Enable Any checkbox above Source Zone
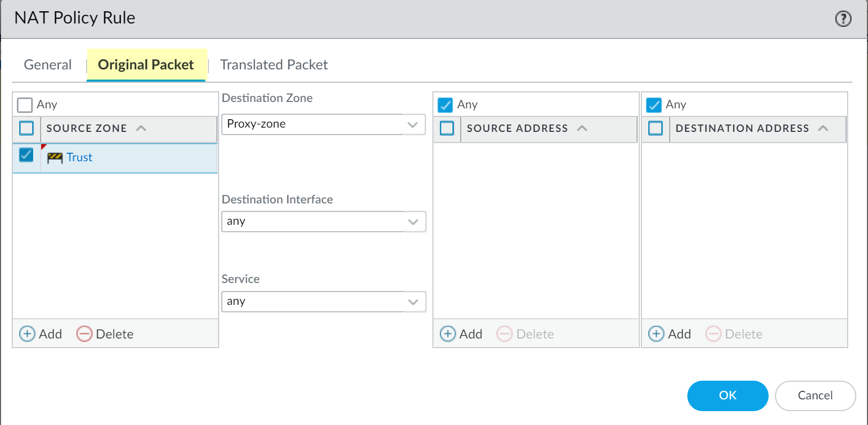868x425 pixels. (x=25, y=105)
